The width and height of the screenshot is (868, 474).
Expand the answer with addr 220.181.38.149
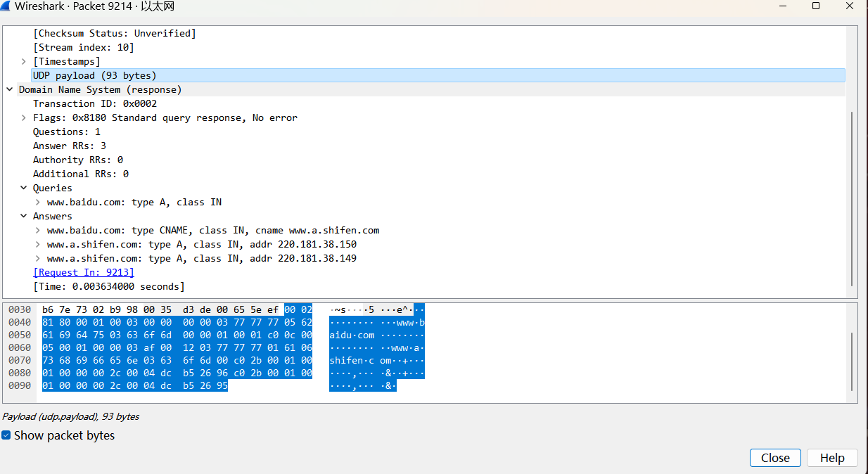[38, 258]
